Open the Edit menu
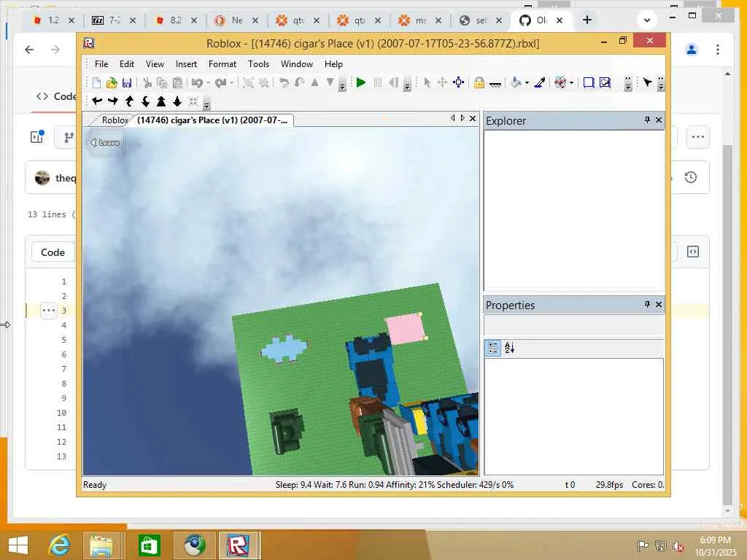Image resolution: width=747 pixels, height=560 pixels. click(x=127, y=64)
